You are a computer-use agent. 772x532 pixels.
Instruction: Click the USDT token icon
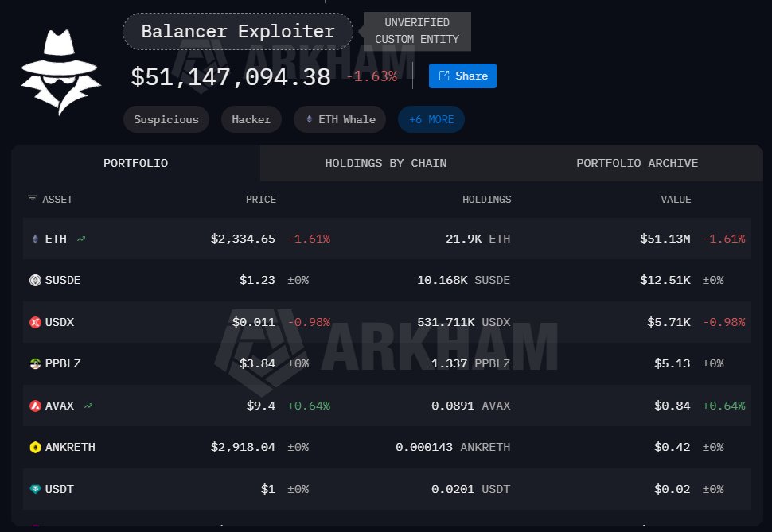35,489
